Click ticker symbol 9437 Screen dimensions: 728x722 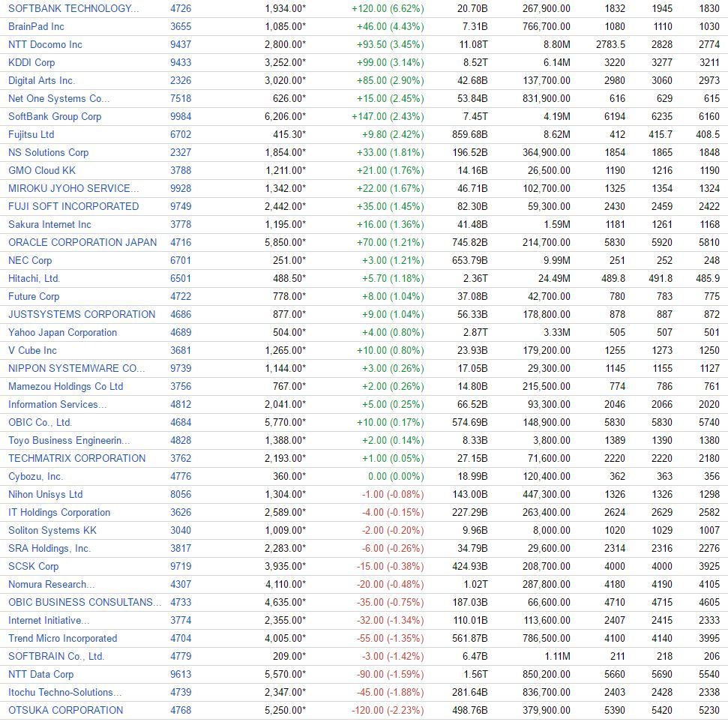click(181, 44)
